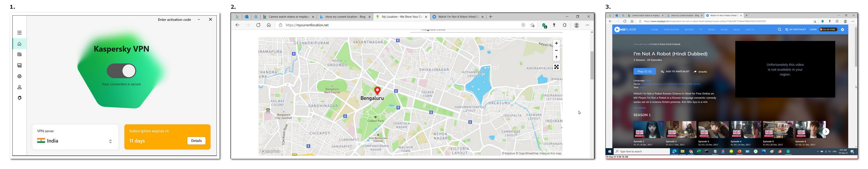Viewport: 868px width, 169px height.
Task: Click SEE MORE description link
Action: [639, 108]
